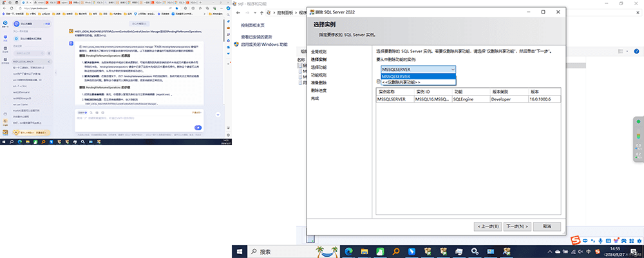Open the green app icon on taskbar
Screen dimensions: 644x258
click(381, 252)
